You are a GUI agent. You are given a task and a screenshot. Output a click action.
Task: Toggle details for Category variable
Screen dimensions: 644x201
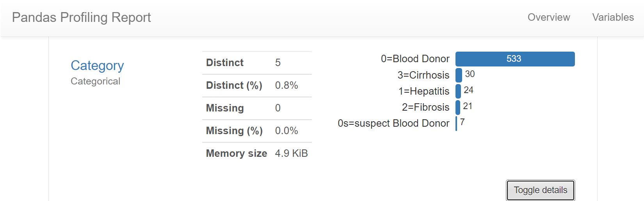(540, 190)
